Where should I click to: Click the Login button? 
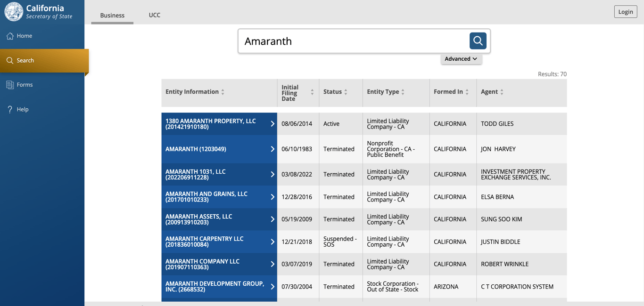tap(625, 11)
